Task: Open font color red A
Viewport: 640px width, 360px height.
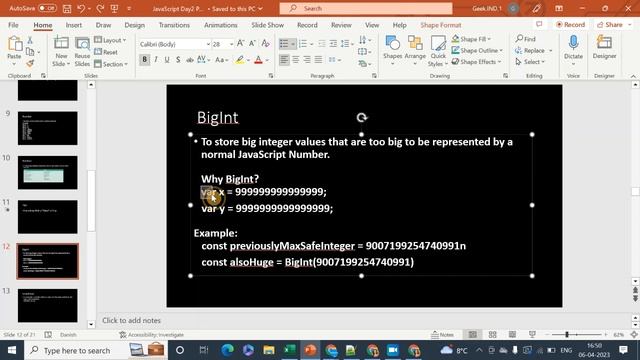Action: click(258, 60)
